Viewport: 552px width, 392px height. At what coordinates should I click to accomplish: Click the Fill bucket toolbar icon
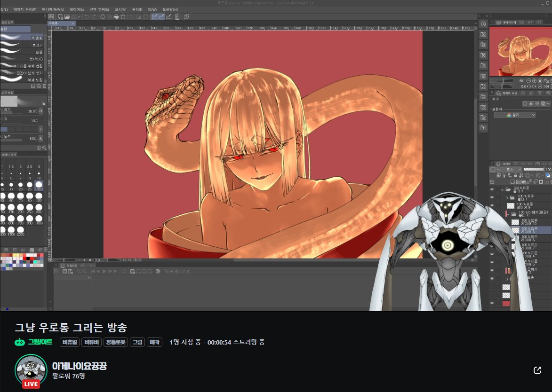(116, 16)
